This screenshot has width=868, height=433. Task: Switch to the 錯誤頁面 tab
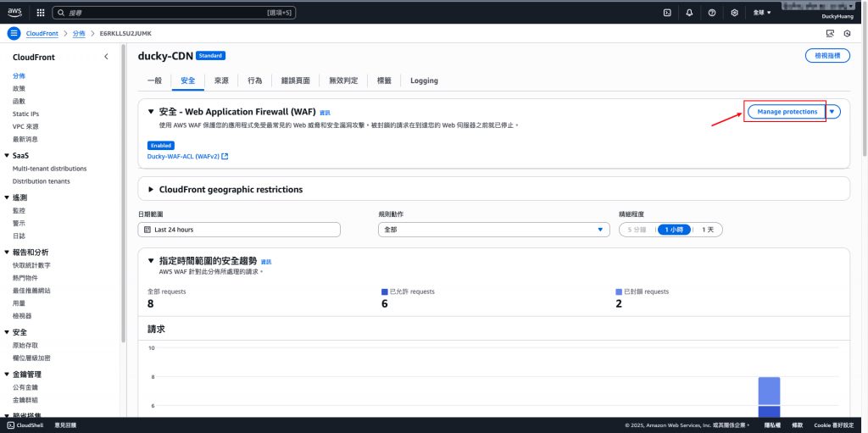(x=296, y=80)
